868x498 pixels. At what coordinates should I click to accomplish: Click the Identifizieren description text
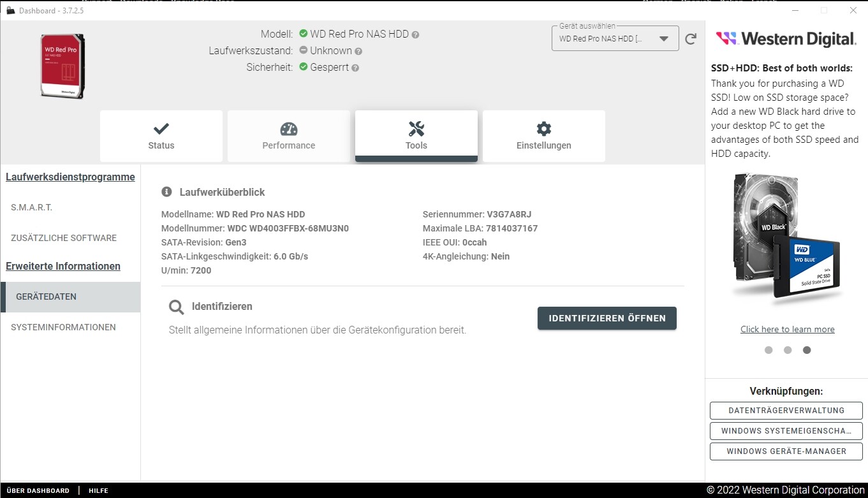318,330
